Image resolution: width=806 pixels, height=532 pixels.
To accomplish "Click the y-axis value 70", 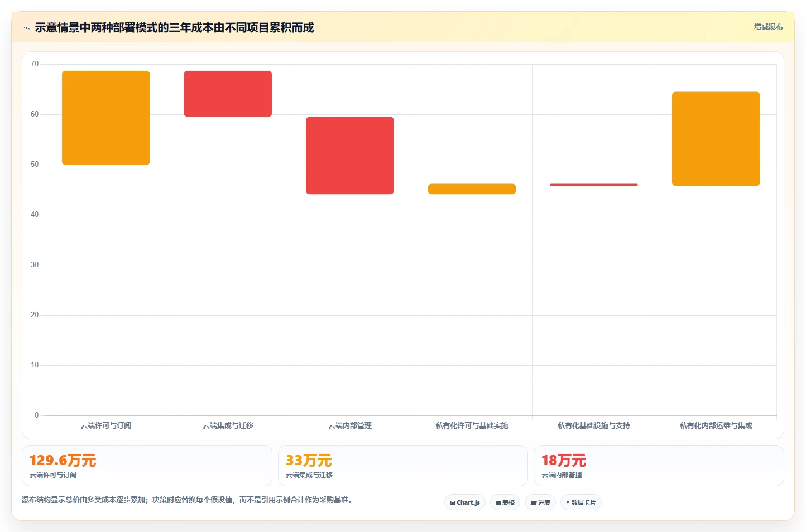I will click(35, 64).
